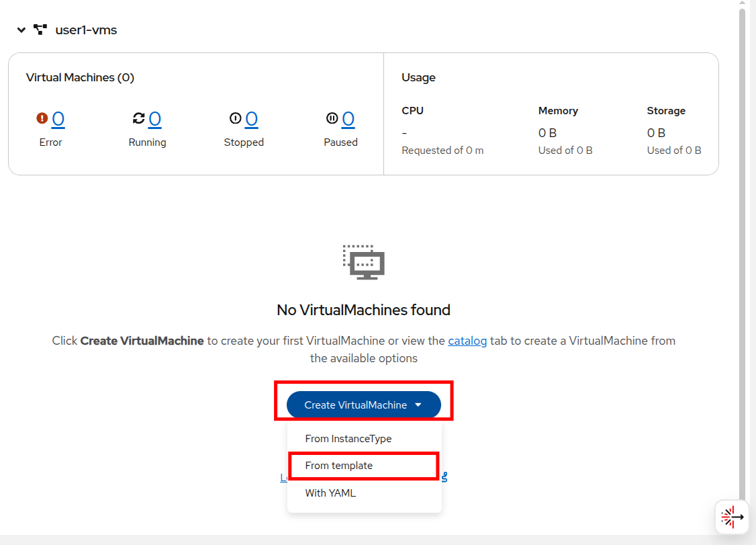The width and height of the screenshot is (756, 545).
Task: Click the red Error status icon
Action: click(x=42, y=118)
